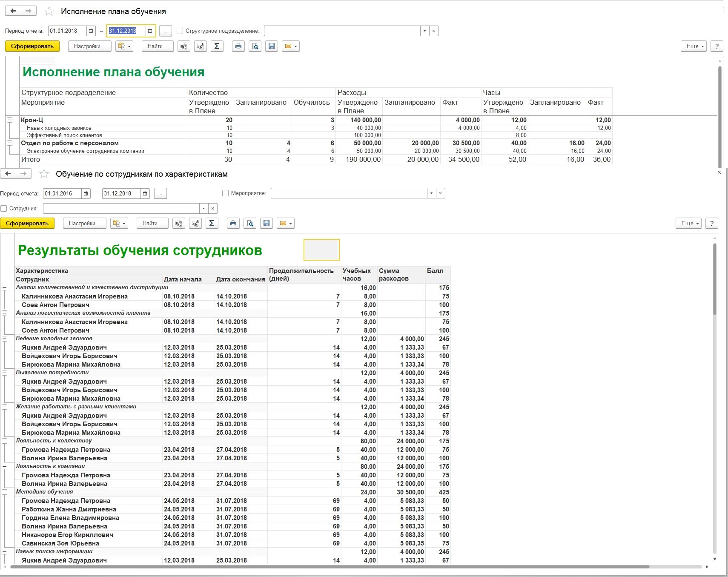Print the 'Исполнение плана обучения' report
Image resolution: width=728 pixels, height=577 pixels.
tap(238, 46)
